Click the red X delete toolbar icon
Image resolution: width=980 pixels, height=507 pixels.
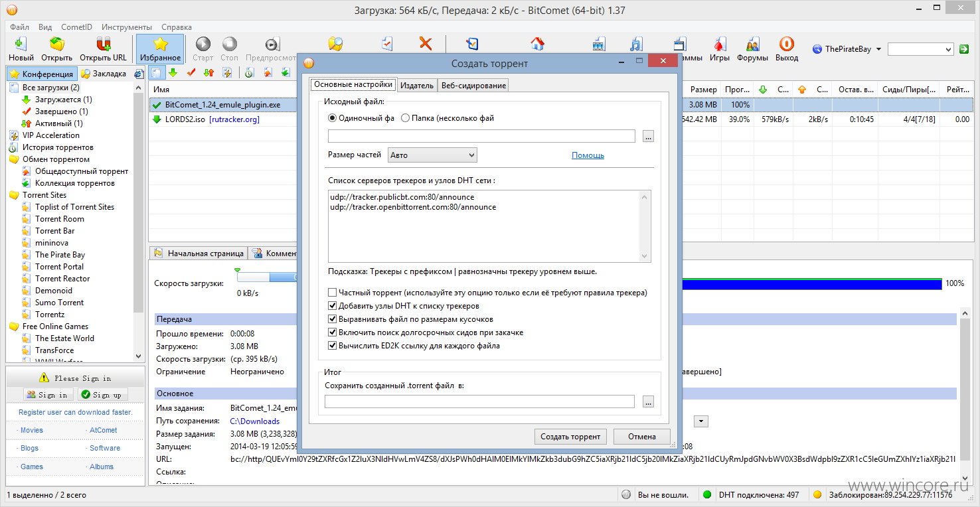coord(426,44)
